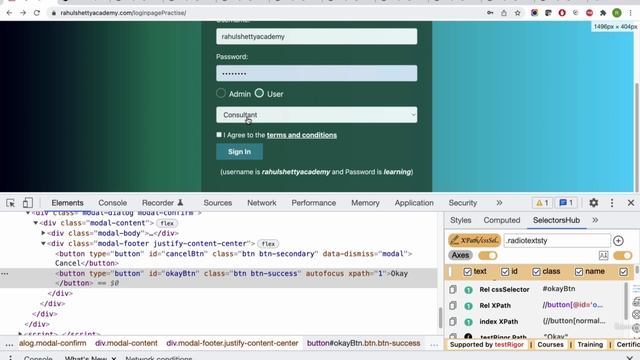The width and height of the screenshot is (640, 360).
Task: Open the Performance tab
Action: click(x=313, y=203)
